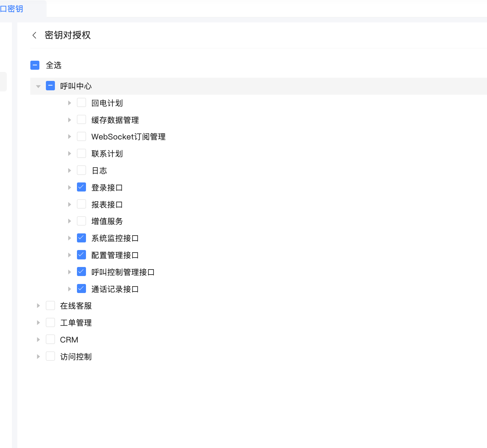Disable the 通话记录接口 checkbox
The height and width of the screenshot is (448, 487).
[82, 289]
